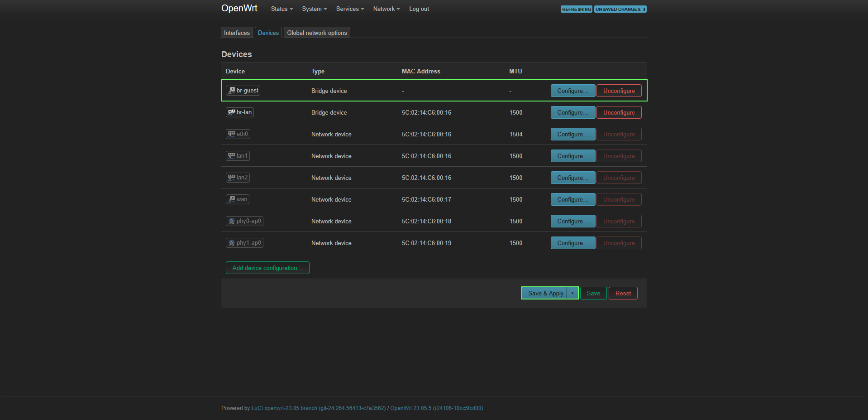Configure the br-lan bridge device
This screenshot has height=420, width=868.
tap(573, 112)
